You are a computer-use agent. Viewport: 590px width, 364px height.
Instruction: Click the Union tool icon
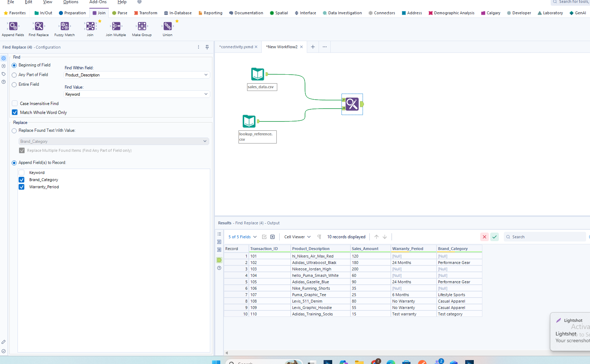[167, 26]
